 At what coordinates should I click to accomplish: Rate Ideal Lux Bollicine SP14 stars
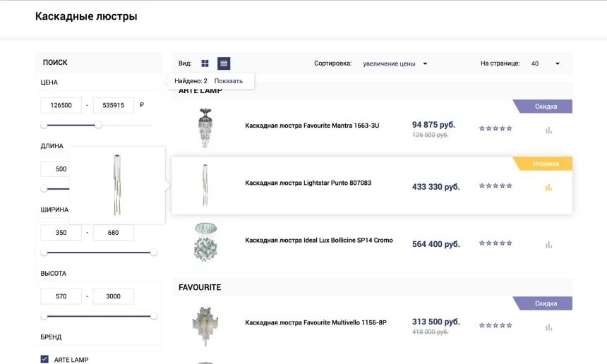pyautogui.click(x=495, y=243)
